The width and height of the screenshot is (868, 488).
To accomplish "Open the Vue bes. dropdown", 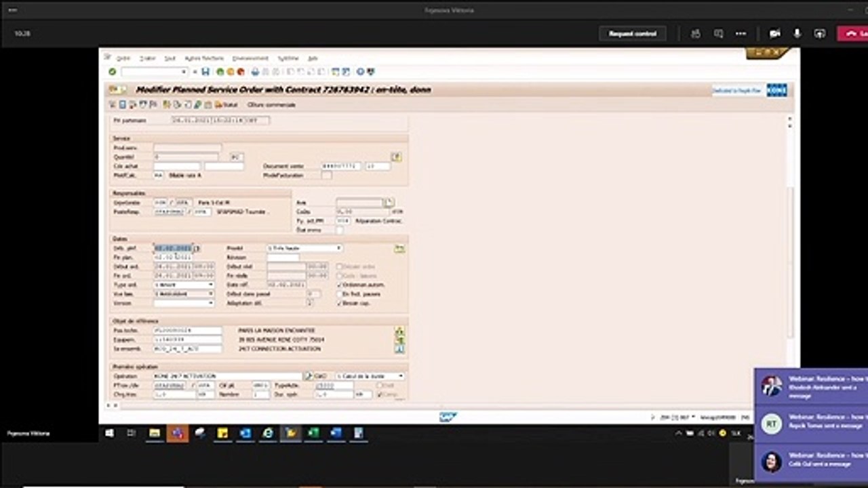I will pyautogui.click(x=211, y=294).
